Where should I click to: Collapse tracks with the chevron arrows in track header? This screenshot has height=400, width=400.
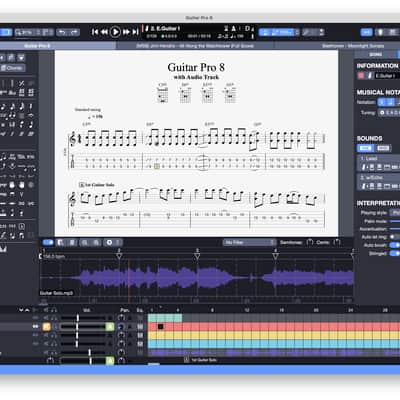pyautogui.click(x=24, y=310)
